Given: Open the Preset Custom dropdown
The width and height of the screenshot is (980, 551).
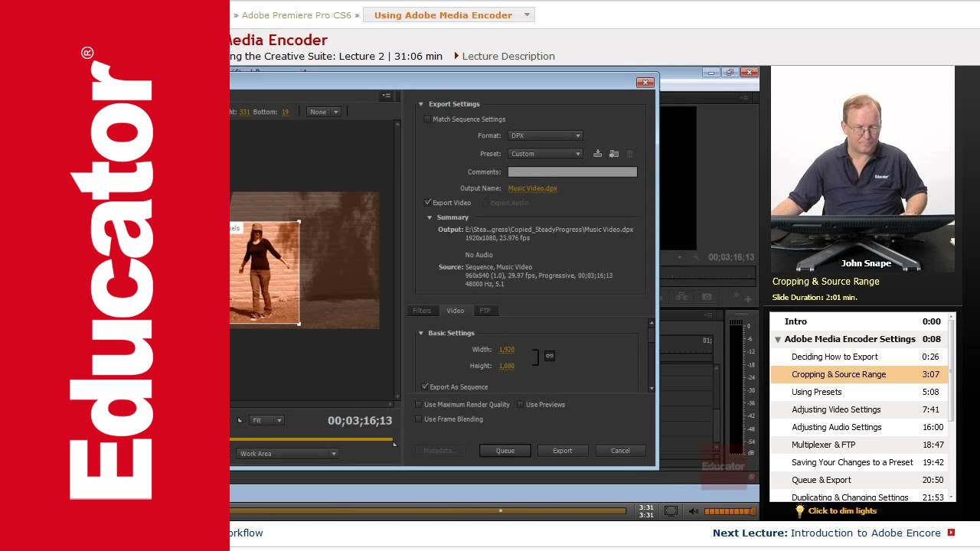Looking at the screenshot, I should (x=545, y=154).
